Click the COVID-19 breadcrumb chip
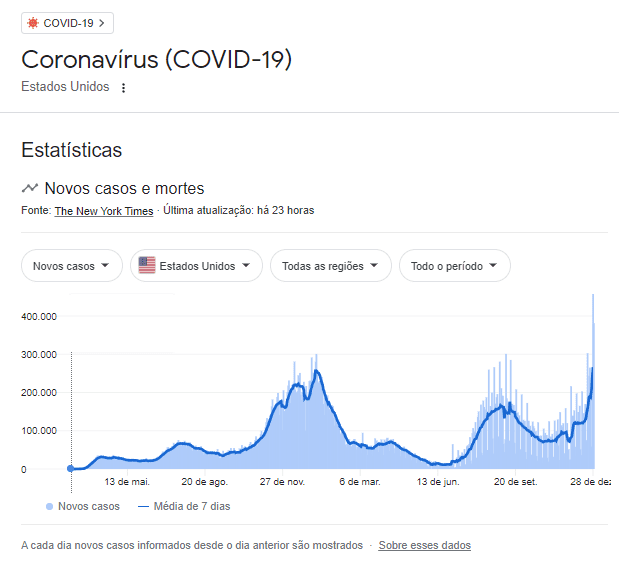619x563 pixels. [68, 22]
